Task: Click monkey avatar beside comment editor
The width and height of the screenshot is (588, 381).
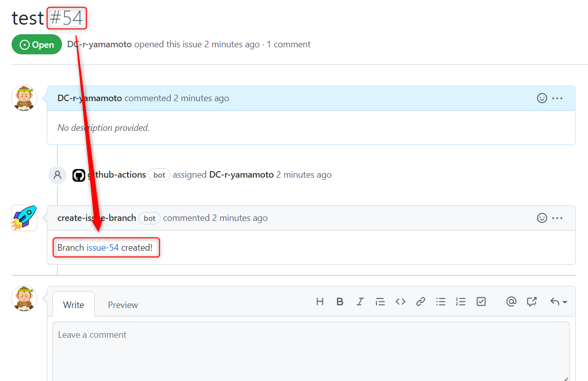Action: [24, 298]
